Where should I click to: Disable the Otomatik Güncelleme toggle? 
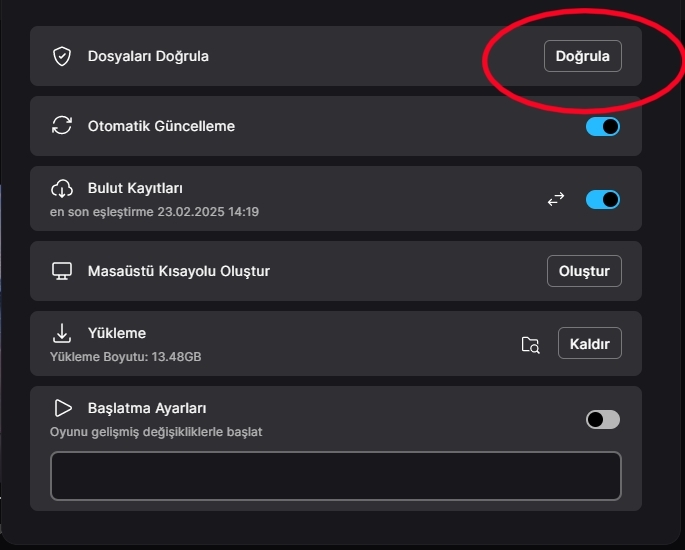(x=602, y=126)
